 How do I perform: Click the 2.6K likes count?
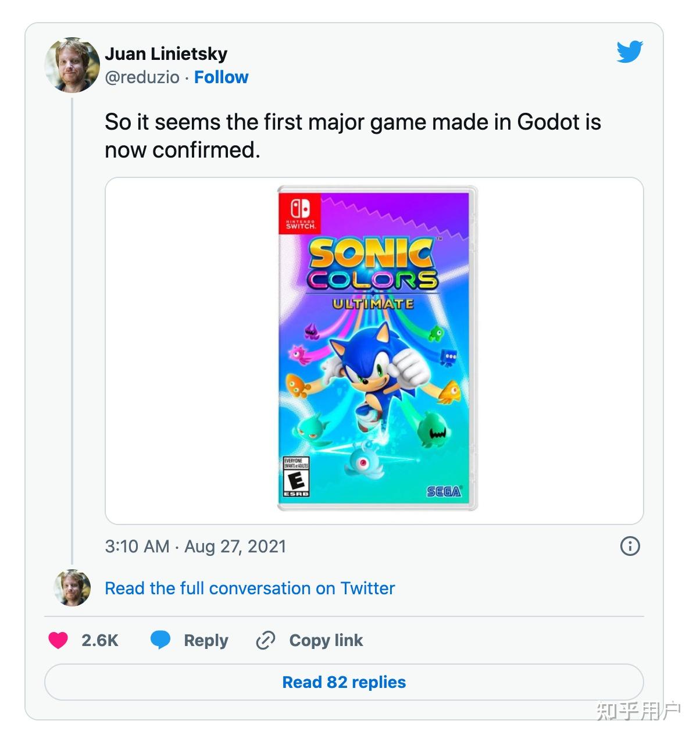[x=99, y=640]
